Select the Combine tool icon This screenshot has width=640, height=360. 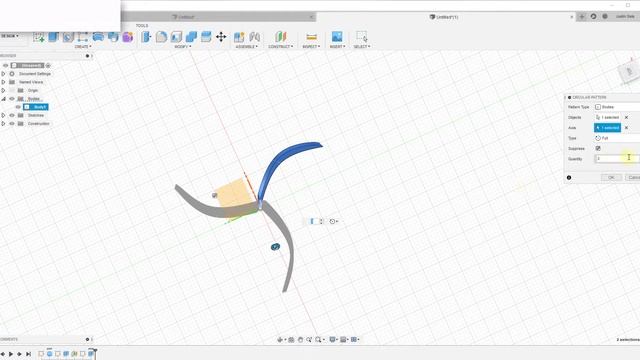[191, 37]
